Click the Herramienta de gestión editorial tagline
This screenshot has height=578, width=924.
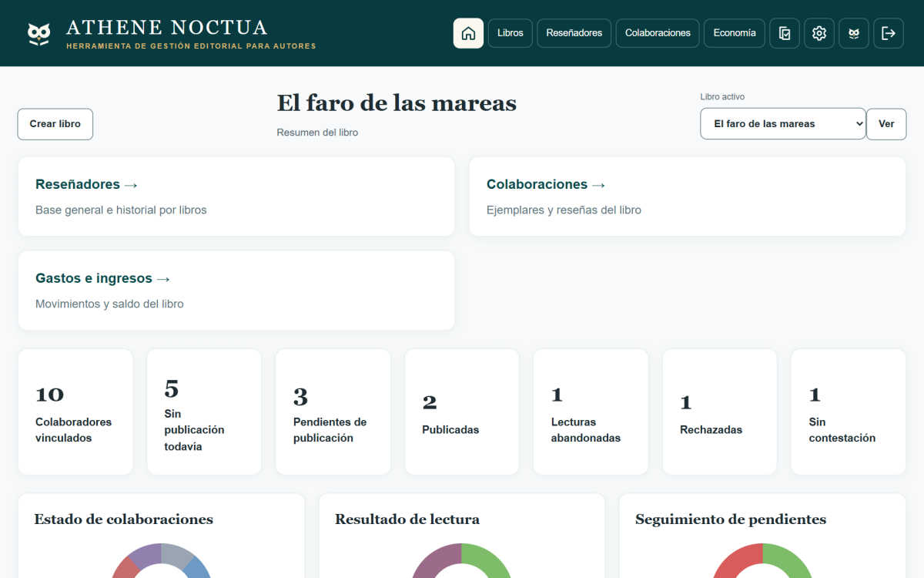tap(191, 46)
